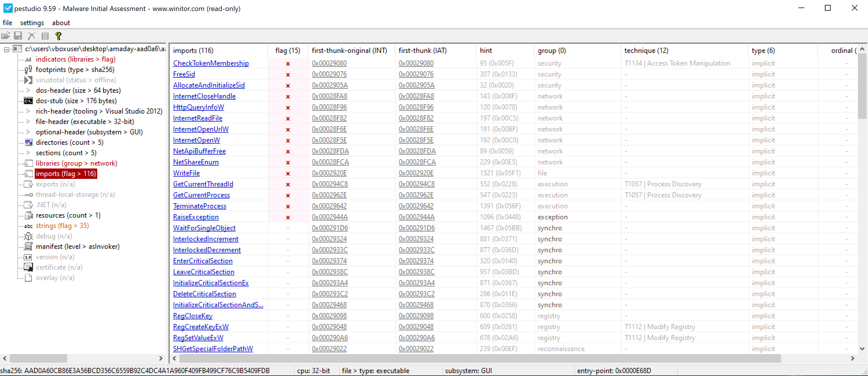Screen dimensions: 868x376
Task: Click the yellow question mark help icon
Action: [58, 36]
